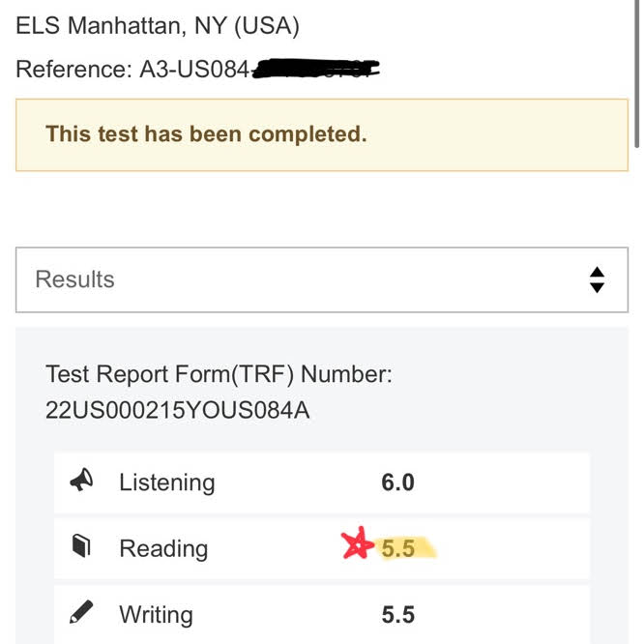This screenshot has height=644, width=644.
Task: Select the Listening label
Action: tap(166, 482)
